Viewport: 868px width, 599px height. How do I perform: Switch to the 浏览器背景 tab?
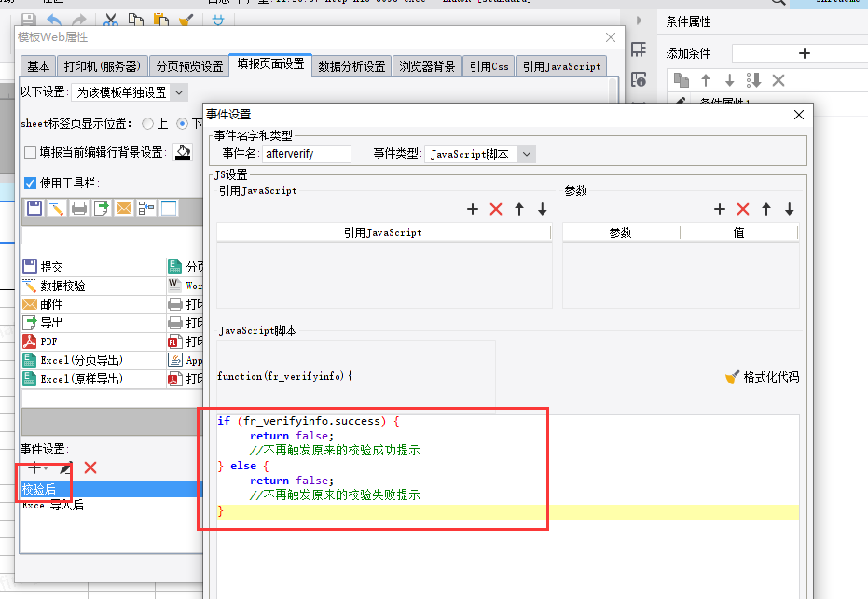coord(427,66)
